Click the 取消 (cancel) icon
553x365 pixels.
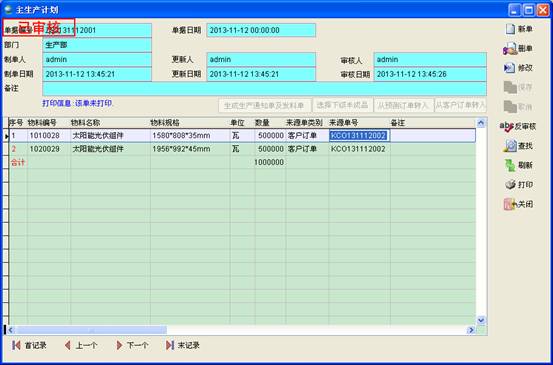[x=510, y=107]
